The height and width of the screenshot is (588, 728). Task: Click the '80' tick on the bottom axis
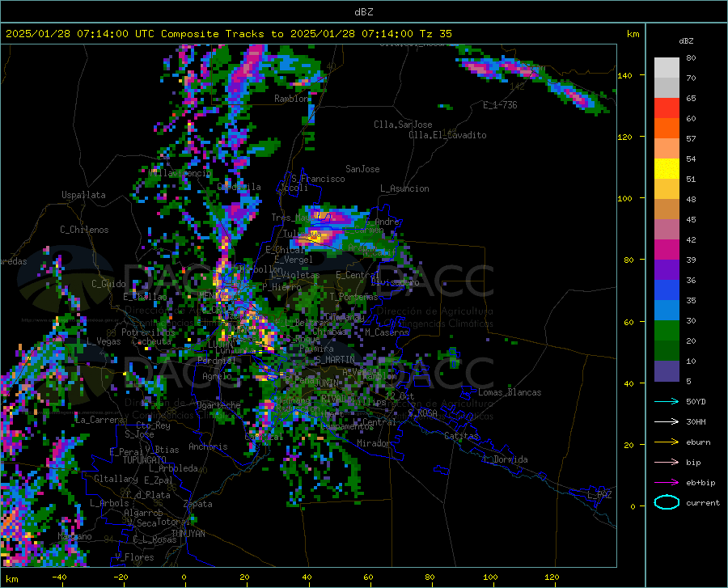[x=430, y=577]
